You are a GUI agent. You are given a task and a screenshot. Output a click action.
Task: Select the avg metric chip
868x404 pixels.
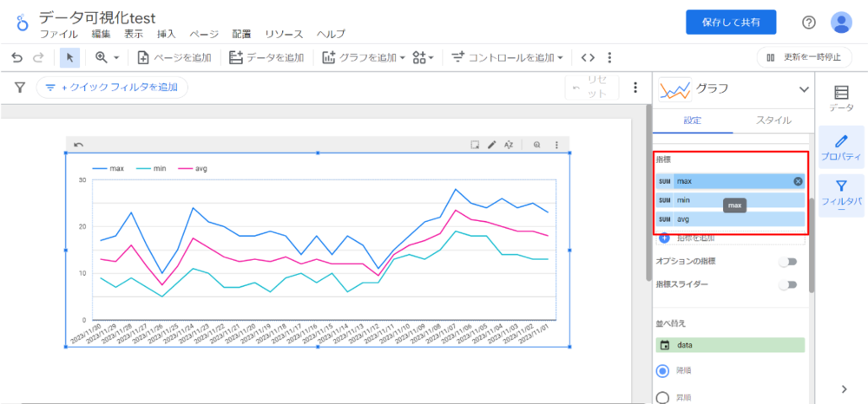click(x=731, y=218)
